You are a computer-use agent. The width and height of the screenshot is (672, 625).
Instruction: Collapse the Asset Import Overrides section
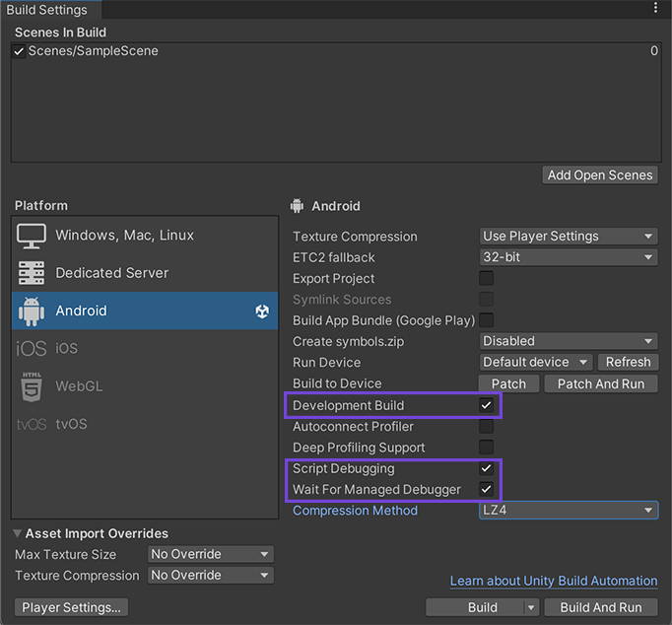coord(19,533)
